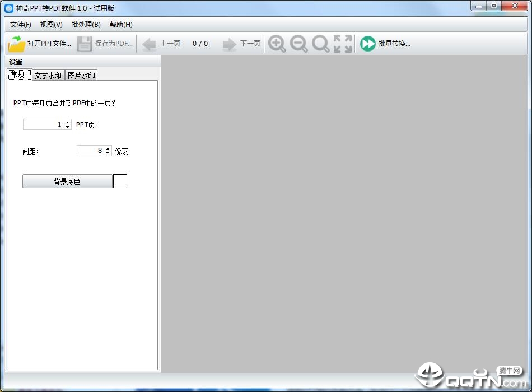
Task: Click the Save as PDF disk icon
Action: tap(84, 44)
